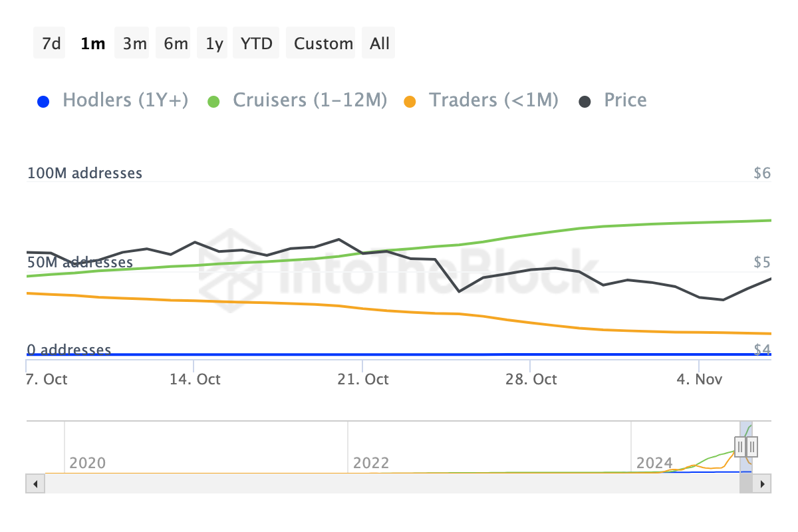Image resolution: width=798 pixels, height=532 pixels.
Task: Hide the Hodlers (1Y+) series label
Action: [x=126, y=100]
